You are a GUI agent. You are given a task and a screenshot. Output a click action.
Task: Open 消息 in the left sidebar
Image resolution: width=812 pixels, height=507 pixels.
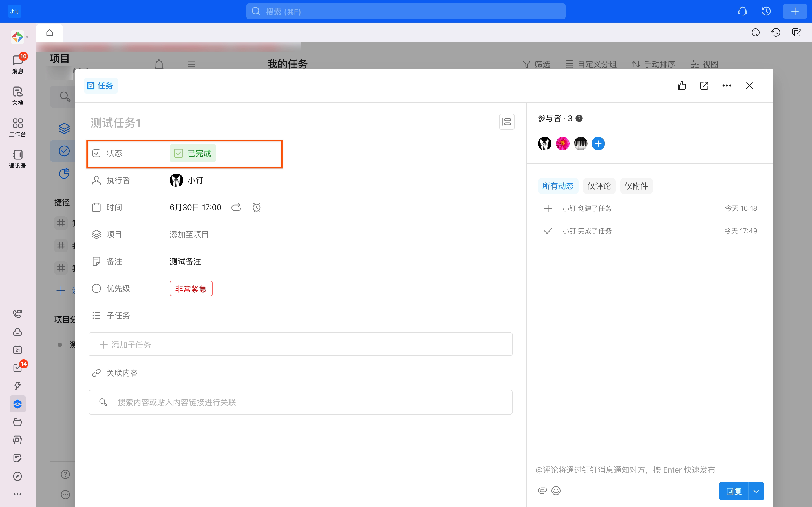17,64
